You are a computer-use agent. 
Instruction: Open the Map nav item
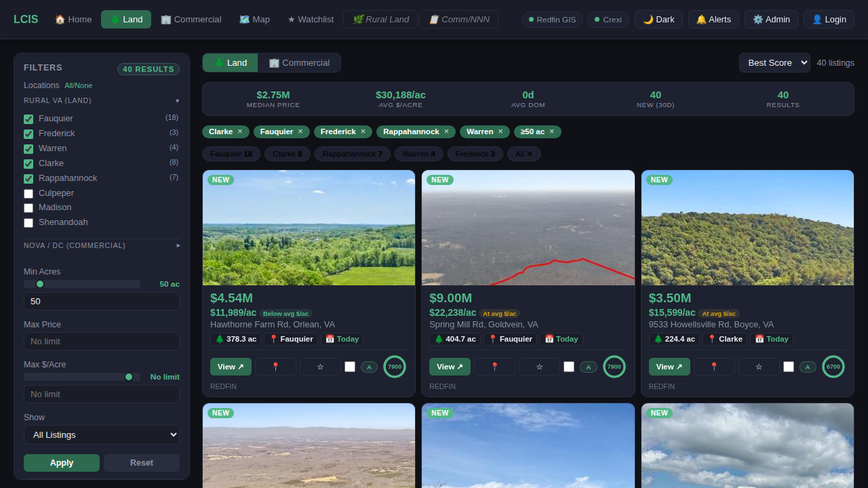(x=254, y=19)
